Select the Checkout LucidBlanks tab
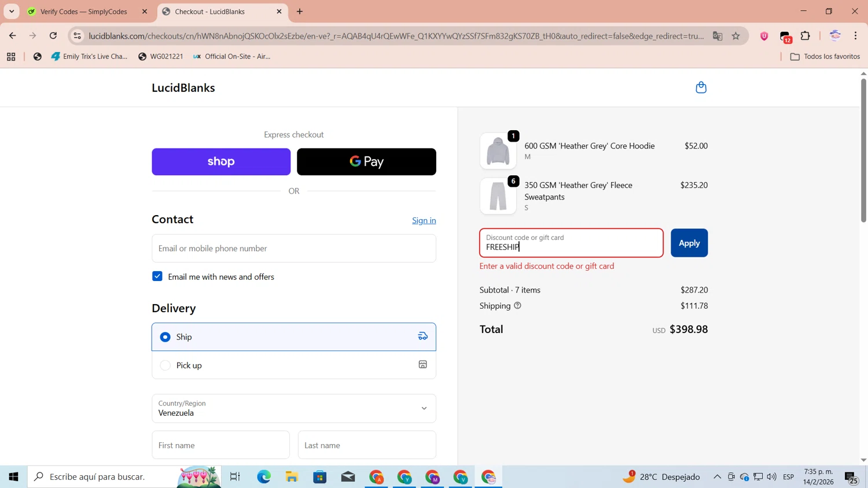This screenshot has height=488, width=868. [x=223, y=12]
